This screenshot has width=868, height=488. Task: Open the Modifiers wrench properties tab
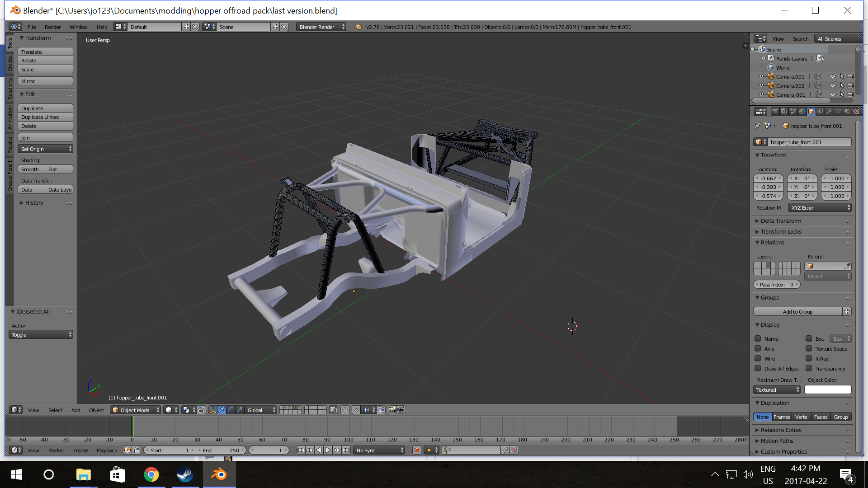pyautogui.click(x=829, y=112)
